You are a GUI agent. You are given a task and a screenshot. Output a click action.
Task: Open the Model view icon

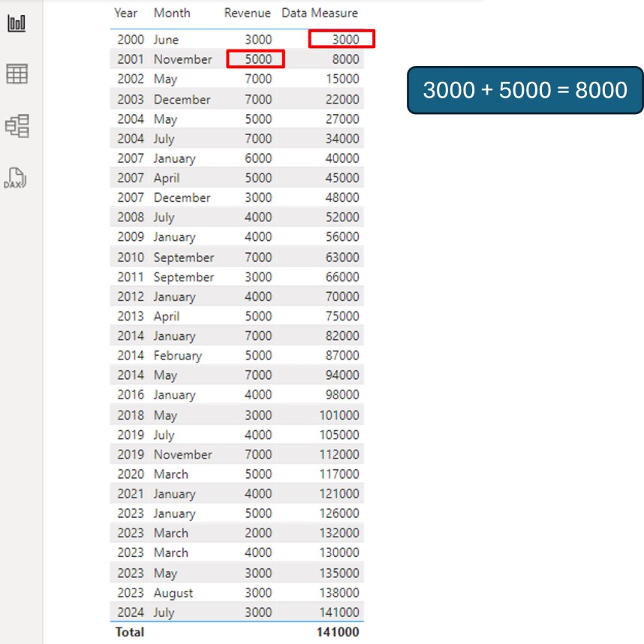pos(17,125)
